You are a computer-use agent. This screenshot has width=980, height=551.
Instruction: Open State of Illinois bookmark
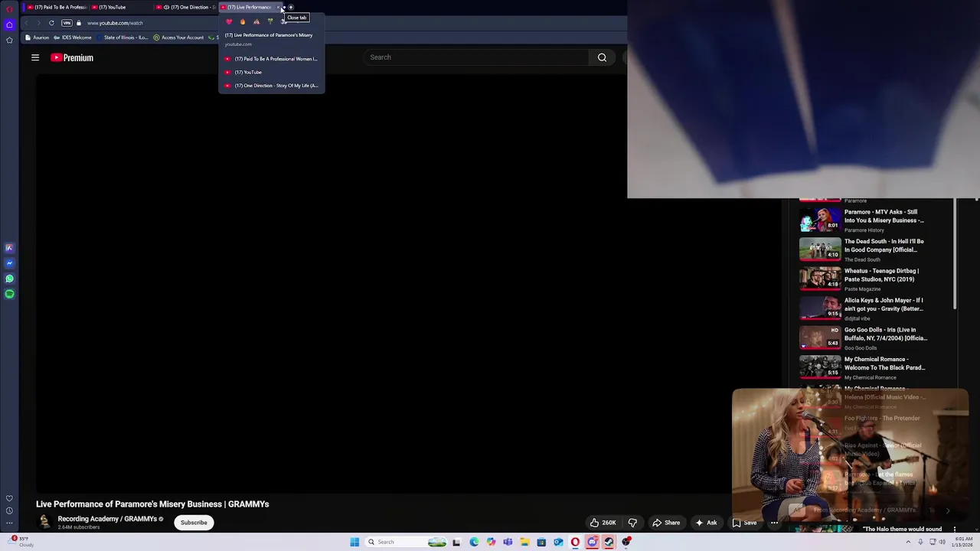click(122, 37)
